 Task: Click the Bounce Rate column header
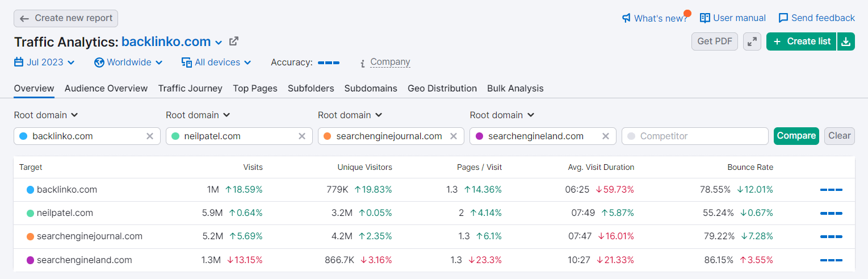pos(750,168)
